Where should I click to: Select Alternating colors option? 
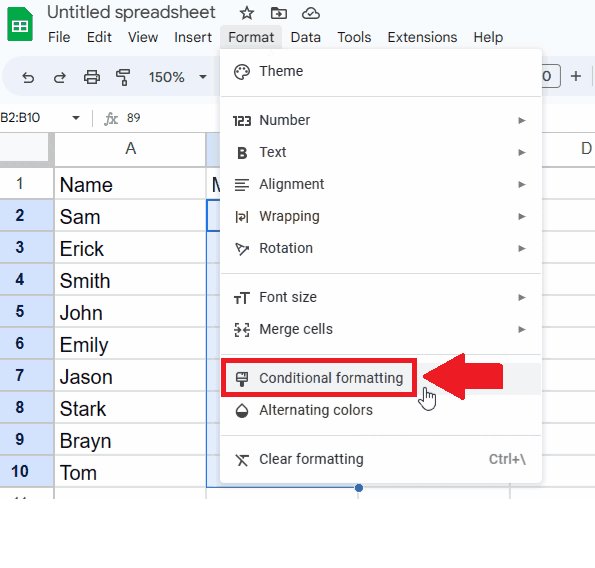tap(381, 410)
